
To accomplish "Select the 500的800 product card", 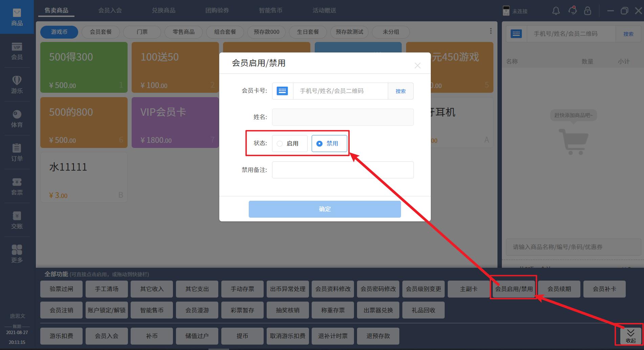I will (x=84, y=123).
